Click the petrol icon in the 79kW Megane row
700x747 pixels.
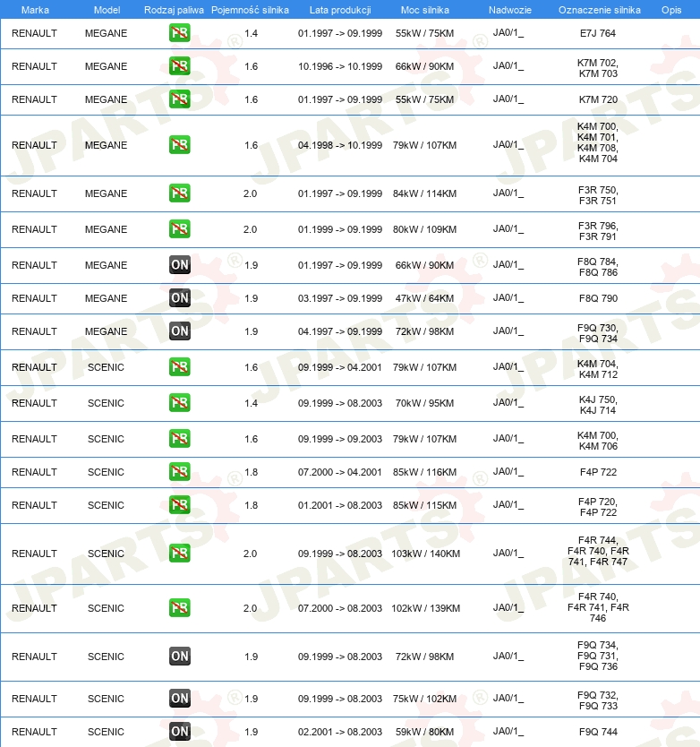180,145
